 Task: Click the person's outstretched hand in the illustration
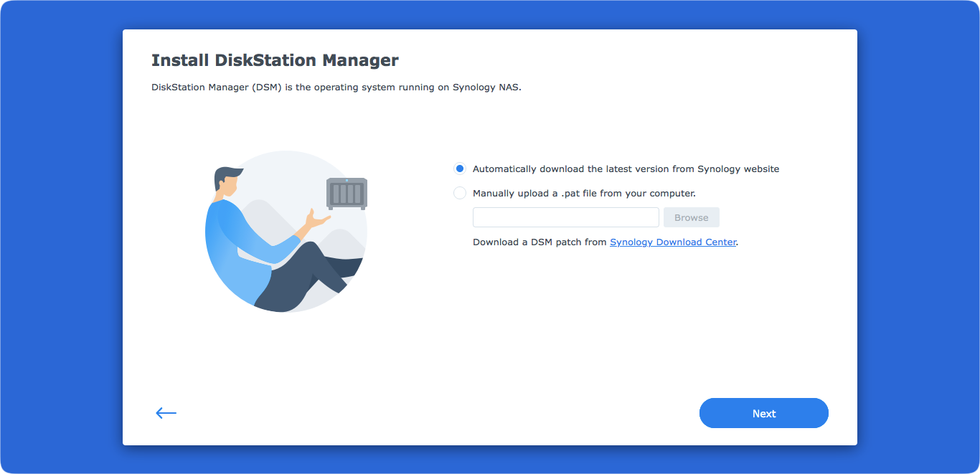316,219
